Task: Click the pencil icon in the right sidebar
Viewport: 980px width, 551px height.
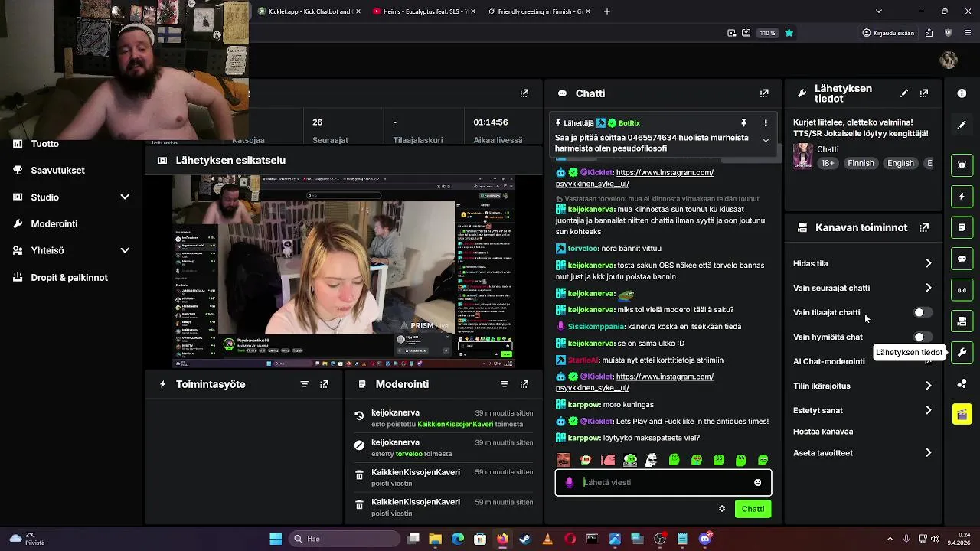Action: [962, 125]
